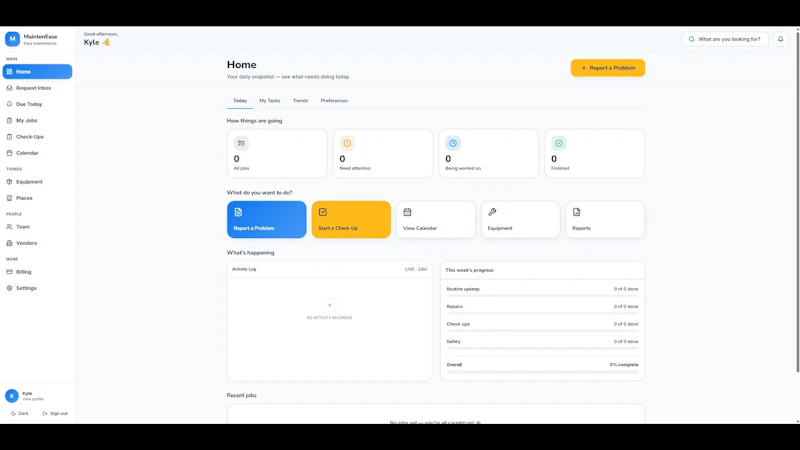Click the Due Today bell icon in the sidebar
Screen dimensions: 800x450
point(9,104)
